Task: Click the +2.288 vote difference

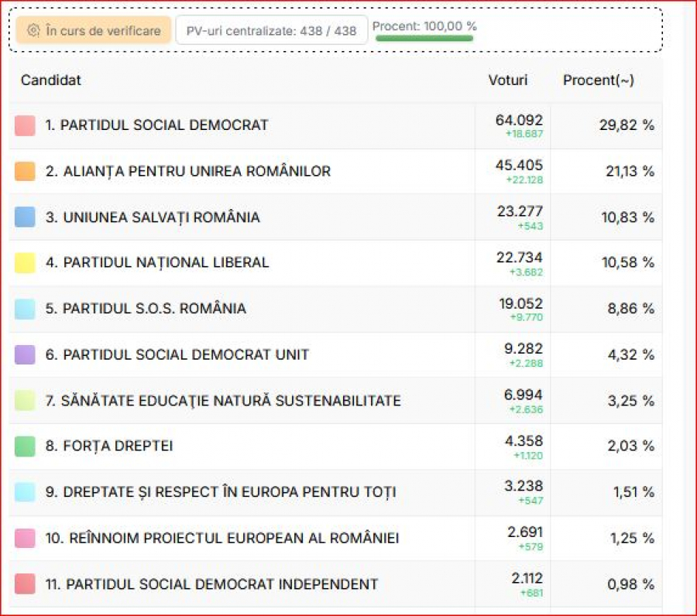Action: (526, 364)
